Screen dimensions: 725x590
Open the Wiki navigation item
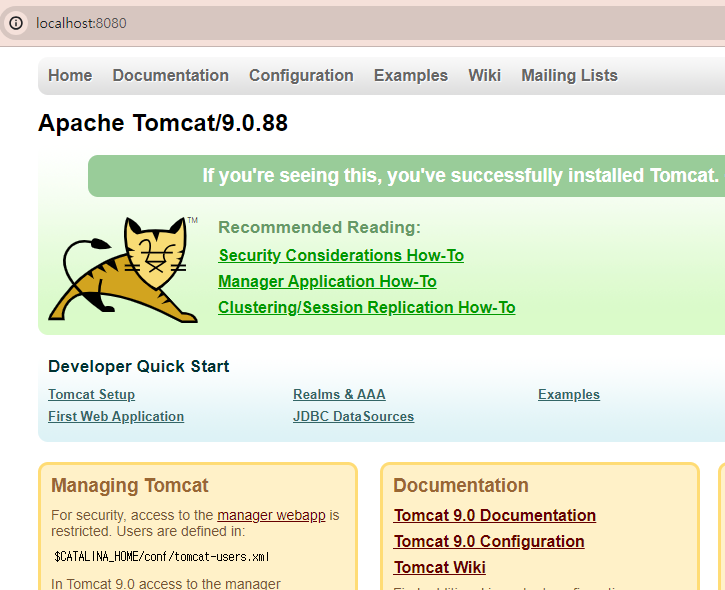click(485, 75)
